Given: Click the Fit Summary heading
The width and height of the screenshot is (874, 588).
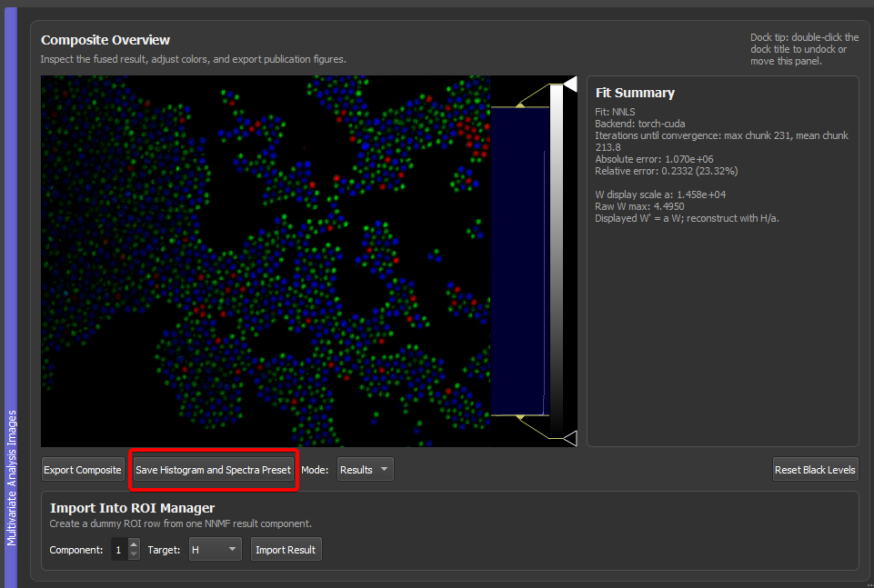Looking at the screenshot, I should point(635,93).
